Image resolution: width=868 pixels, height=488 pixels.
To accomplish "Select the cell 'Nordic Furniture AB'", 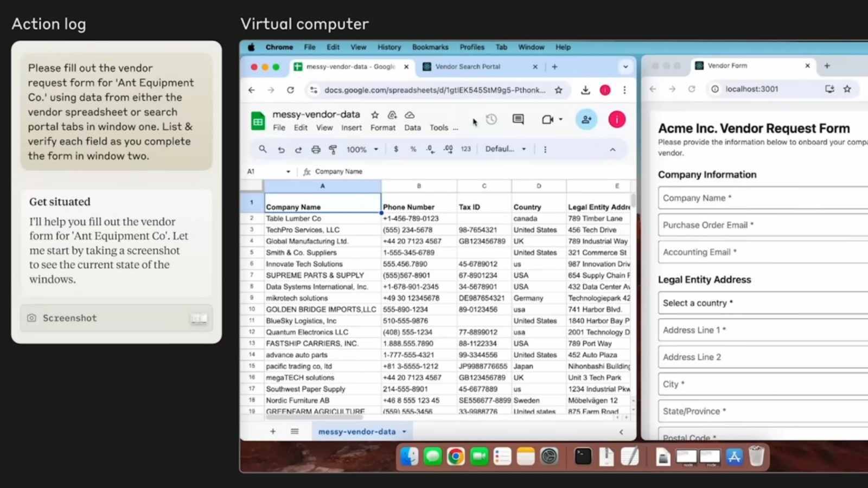I will tap(323, 401).
